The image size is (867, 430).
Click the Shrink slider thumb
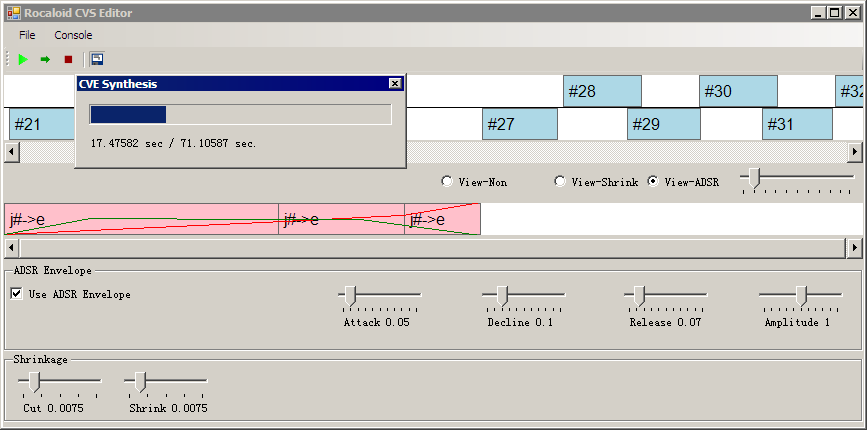[x=140, y=382]
